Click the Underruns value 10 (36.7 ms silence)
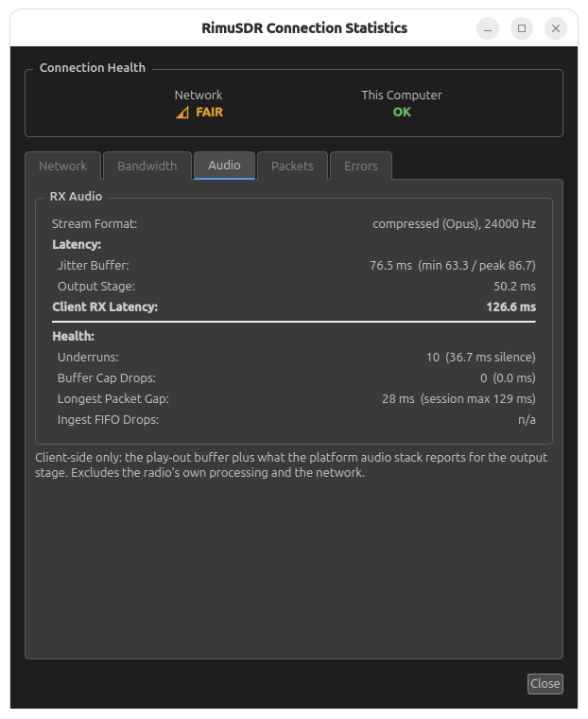Viewport: 588px width, 719px height. click(481, 358)
